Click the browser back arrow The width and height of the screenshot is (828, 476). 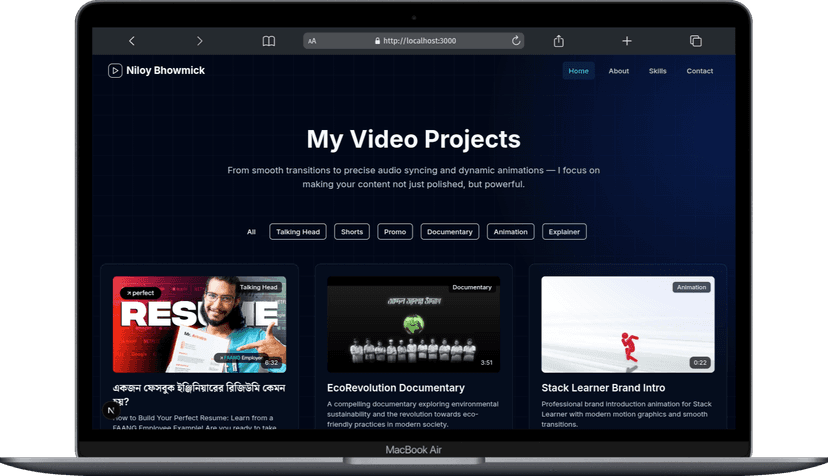click(132, 41)
